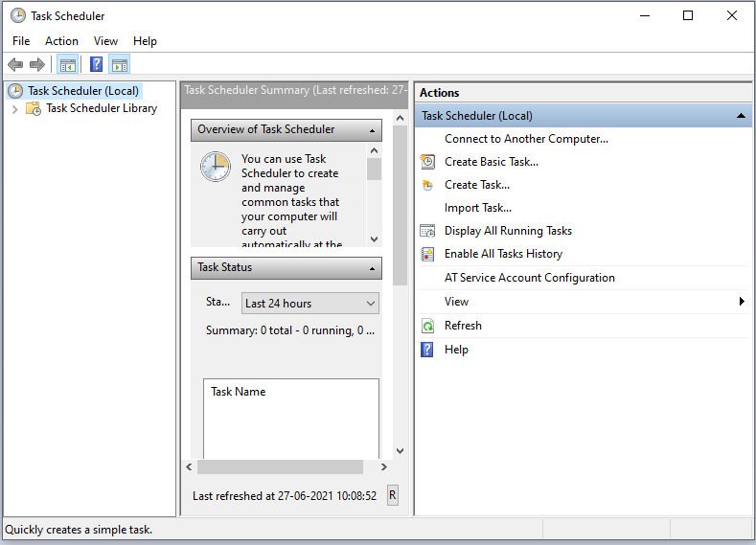This screenshot has width=756, height=545.
Task: Collapse the Task Scheduler (Local) actions group
Action: click(741, 116)
